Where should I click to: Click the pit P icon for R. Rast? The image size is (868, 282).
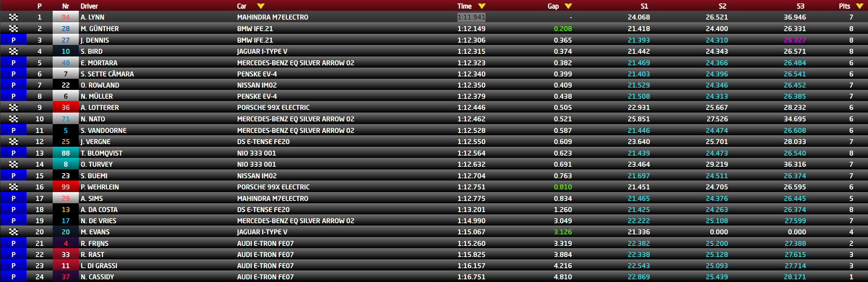[13, 254]
